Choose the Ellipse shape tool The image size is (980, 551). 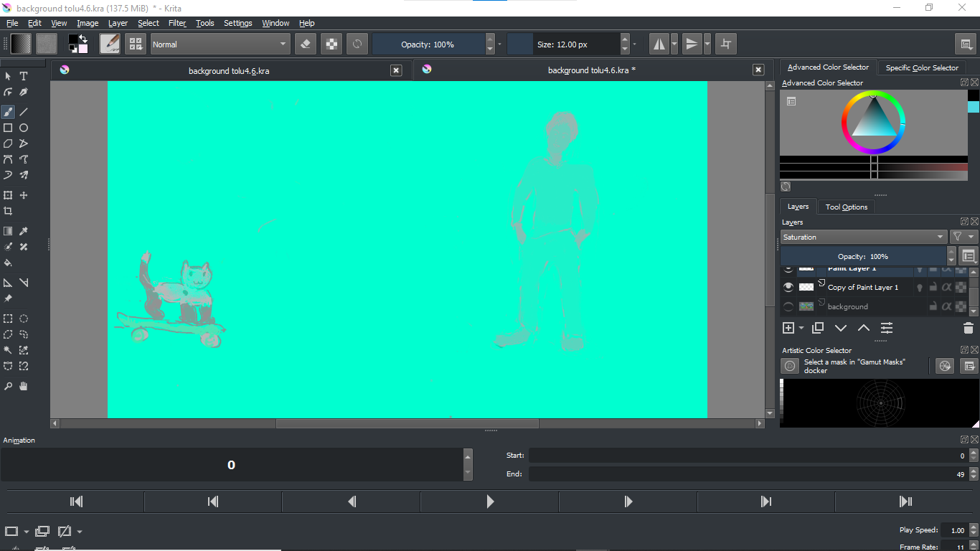(24, 128)
